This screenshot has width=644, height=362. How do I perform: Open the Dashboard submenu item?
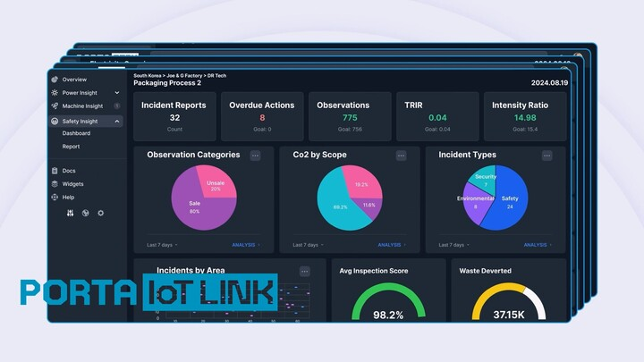pos(76,133)
